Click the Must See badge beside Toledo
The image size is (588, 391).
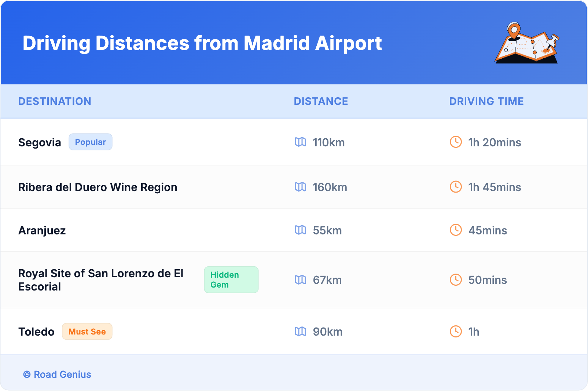(87, 332)
